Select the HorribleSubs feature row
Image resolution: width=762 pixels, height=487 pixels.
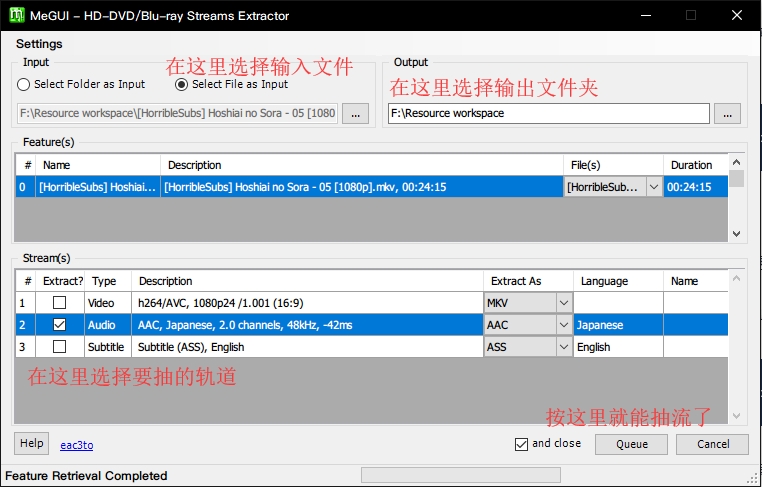tap(300, 187)
